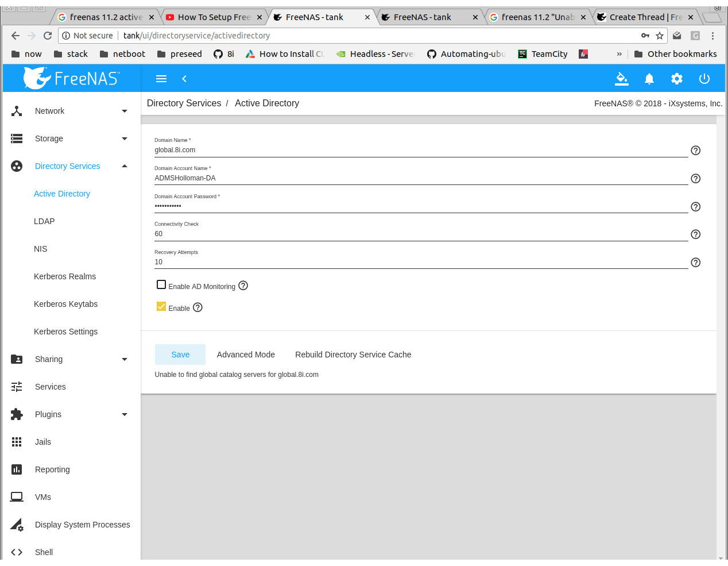
Task: Click the power button icon in header
Action: click(704, 79)
